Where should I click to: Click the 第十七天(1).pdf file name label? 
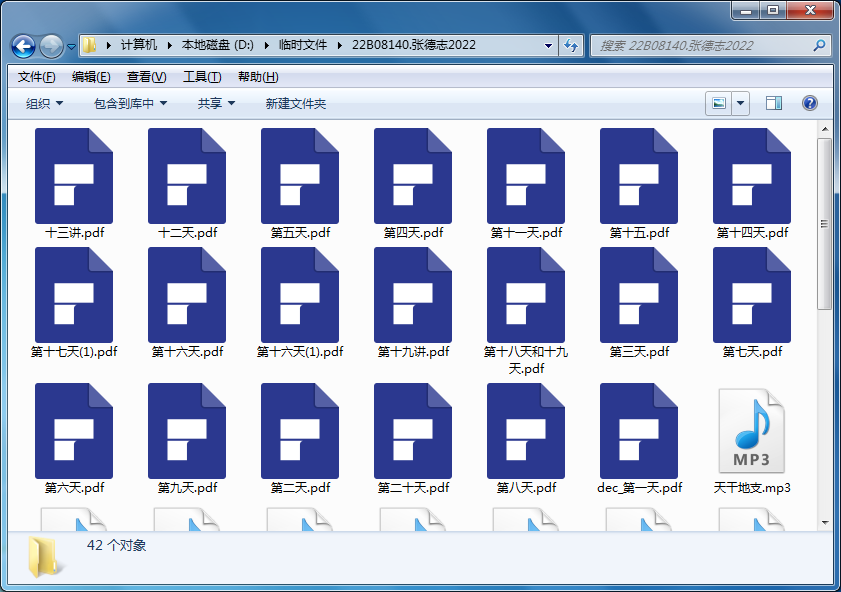[x=74, y=352]
